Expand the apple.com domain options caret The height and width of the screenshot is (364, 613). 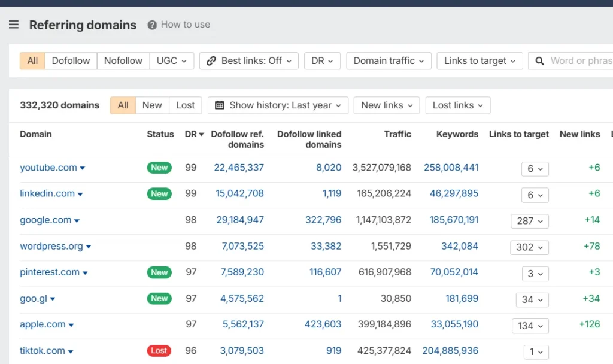pyautogui.click(x=71, y=325)
